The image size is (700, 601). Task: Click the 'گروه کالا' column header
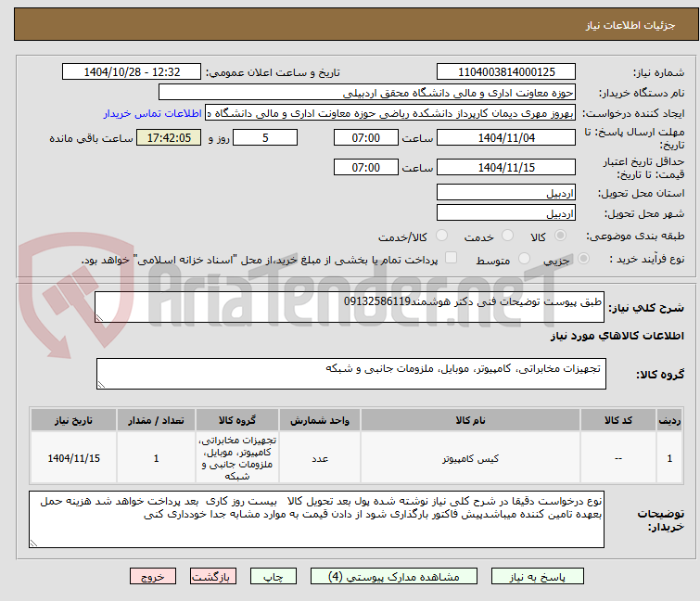pyautogui.click(x=237, y=420)
